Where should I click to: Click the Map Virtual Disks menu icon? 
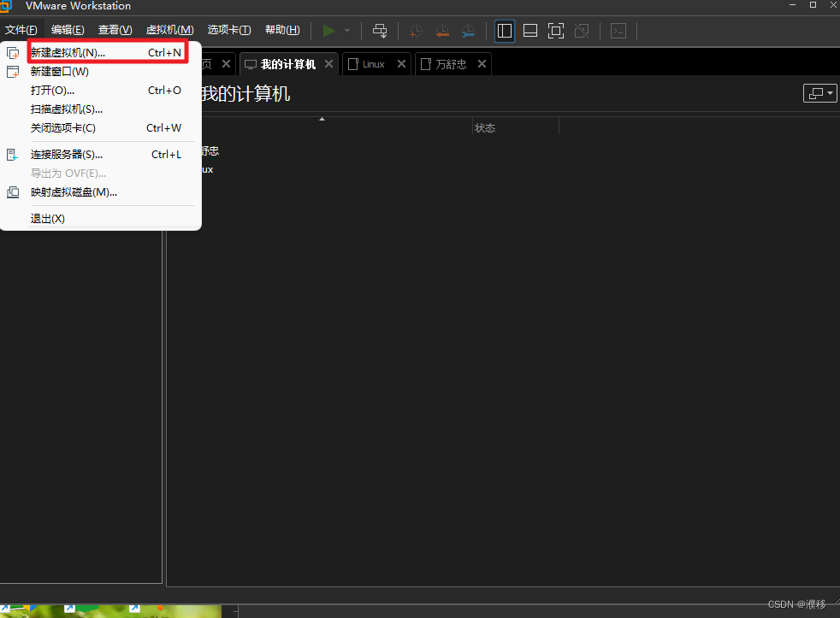(x=13, y=191)
